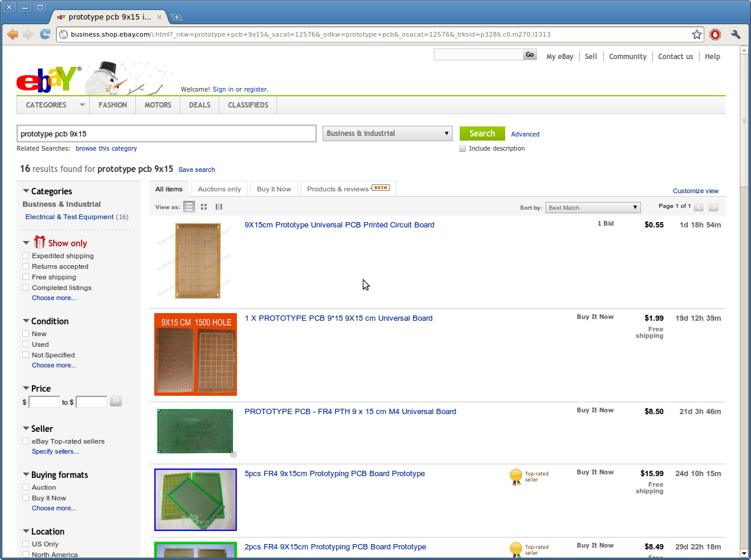The width and height of the screenshot is (751, 560).
Task: Check Expedited shipping filter
Action: pos(25,256)
